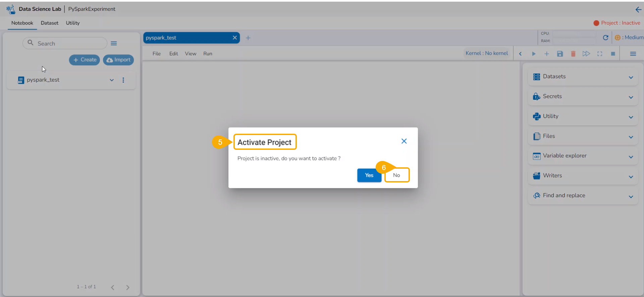Close the Activate Project dialog
The height and width of the screenshot is (297, 644).
point(404,141)
